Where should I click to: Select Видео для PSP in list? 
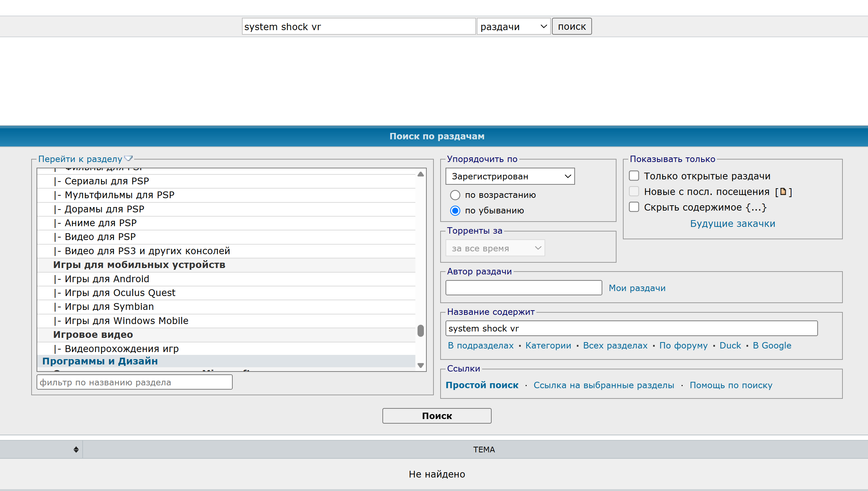(x=226, y=237)
